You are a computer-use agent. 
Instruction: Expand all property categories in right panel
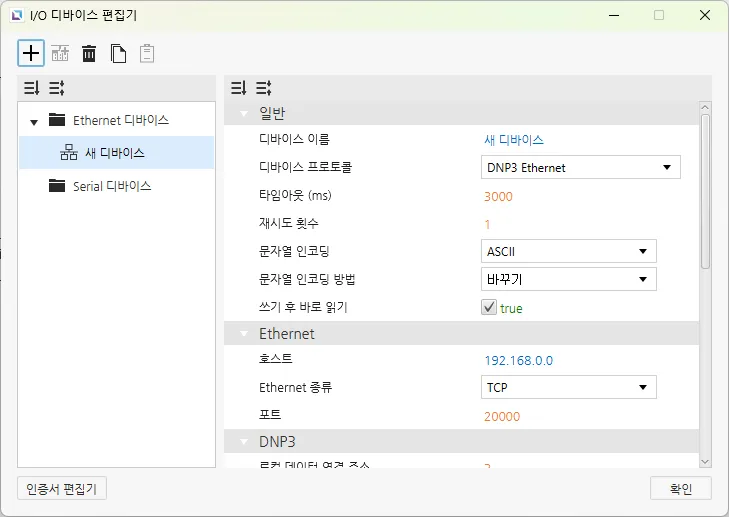coord(239,88)
